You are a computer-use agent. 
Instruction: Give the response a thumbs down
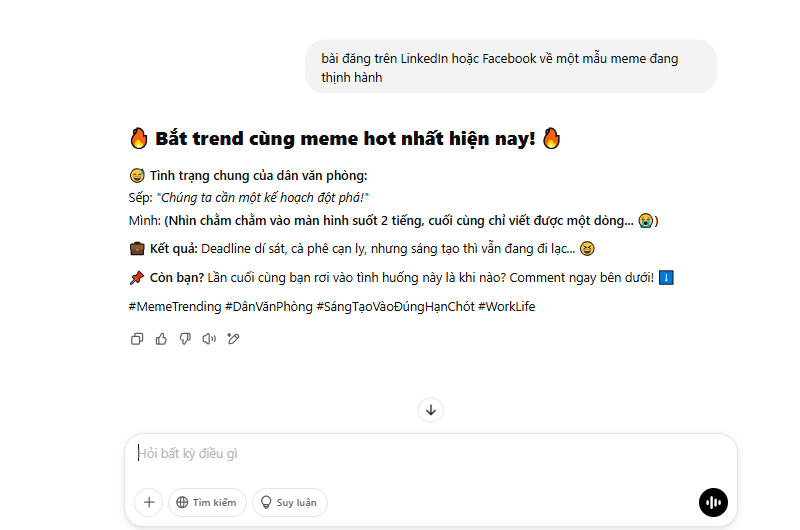tap(185, 339)
